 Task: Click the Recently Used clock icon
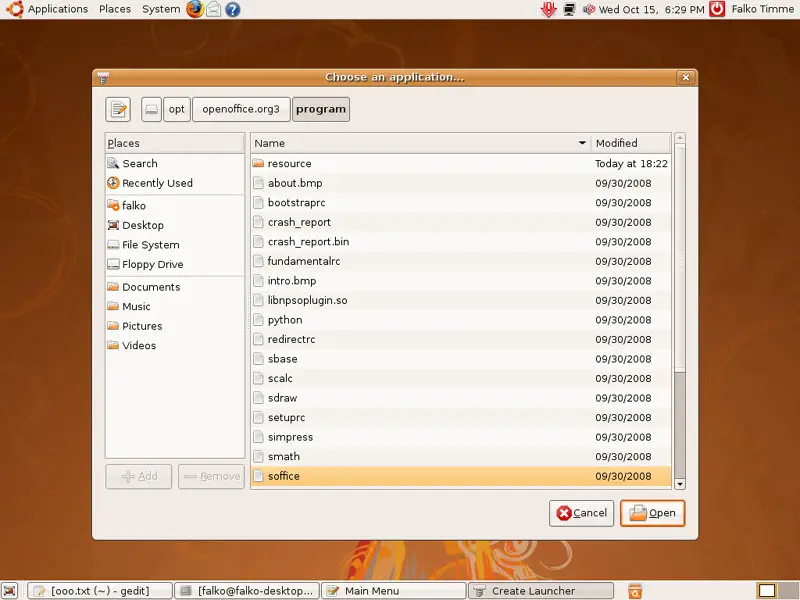pyautogui.click(x=113, y=183)
